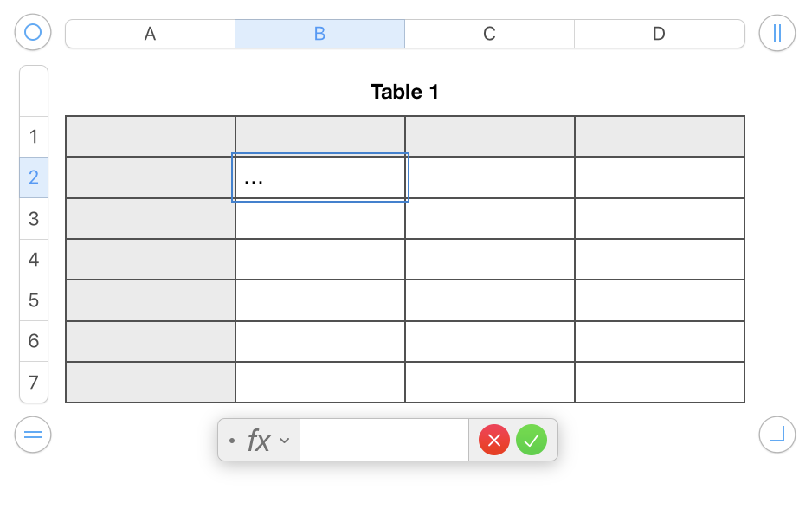Select column A header
Screen dimensions: 812x509
coord(150,34)
